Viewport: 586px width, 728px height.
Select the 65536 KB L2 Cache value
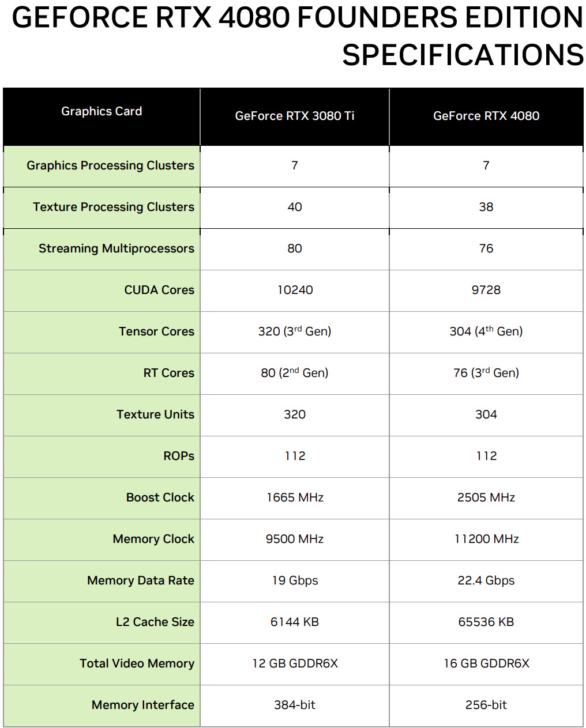pos(486,622)
